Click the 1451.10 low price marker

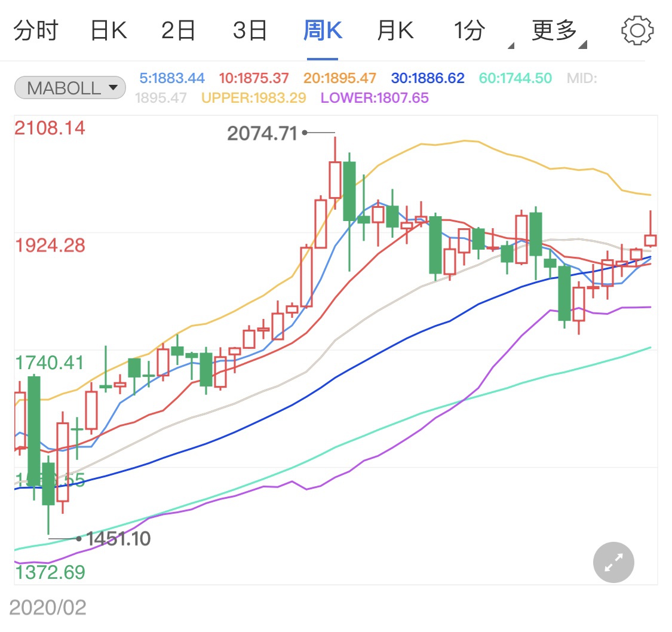click(118, 539)
